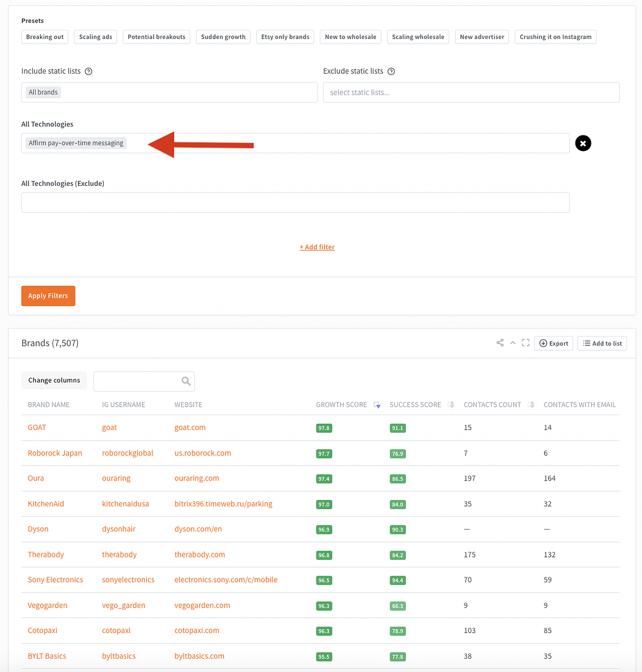642x672 pixels.
Task: Click the ouraring Instagram username
Action: 116,478
